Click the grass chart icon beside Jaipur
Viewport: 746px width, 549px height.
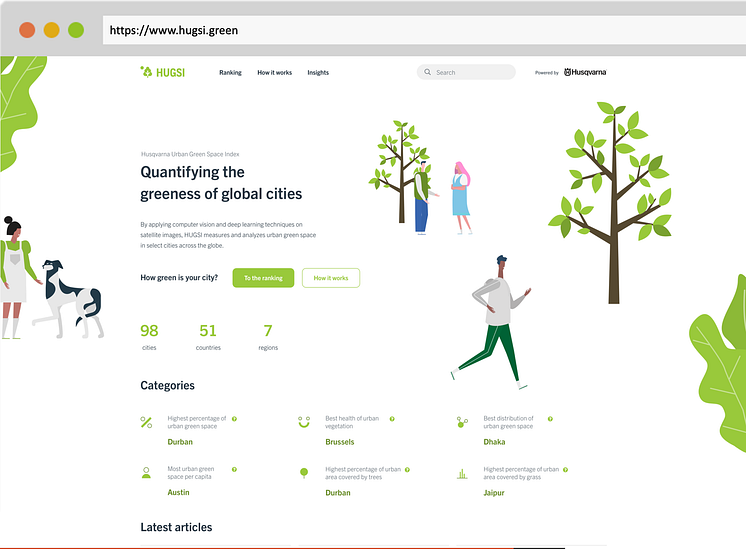point(462,473)
